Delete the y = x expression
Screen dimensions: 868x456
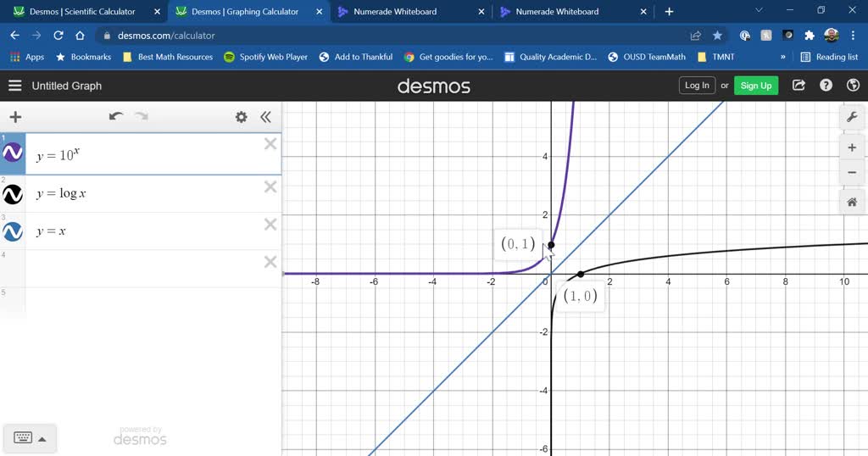(270, 224)
